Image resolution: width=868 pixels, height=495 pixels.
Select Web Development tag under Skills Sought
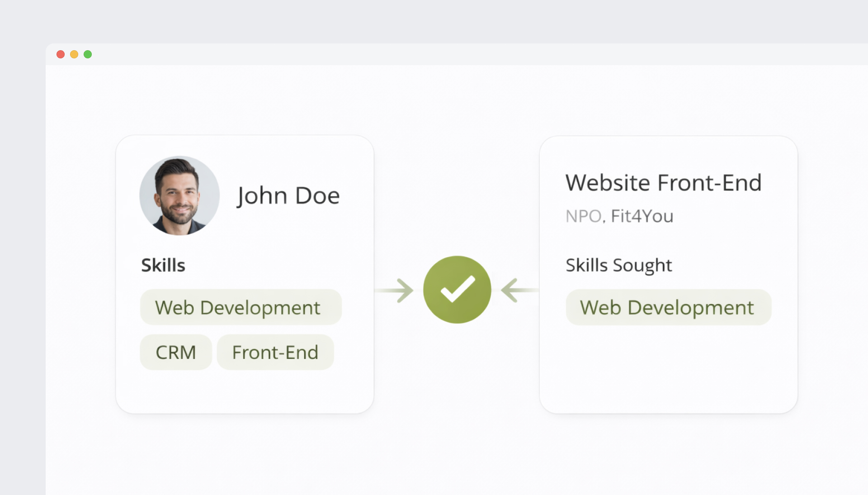(x=668, y=307)
